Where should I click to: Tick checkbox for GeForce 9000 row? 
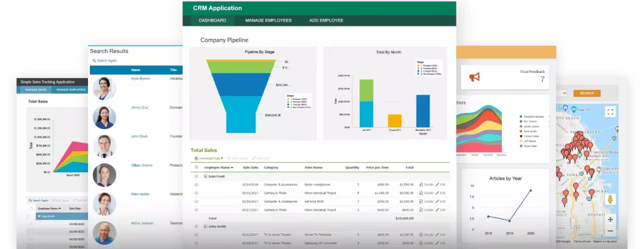196,201
